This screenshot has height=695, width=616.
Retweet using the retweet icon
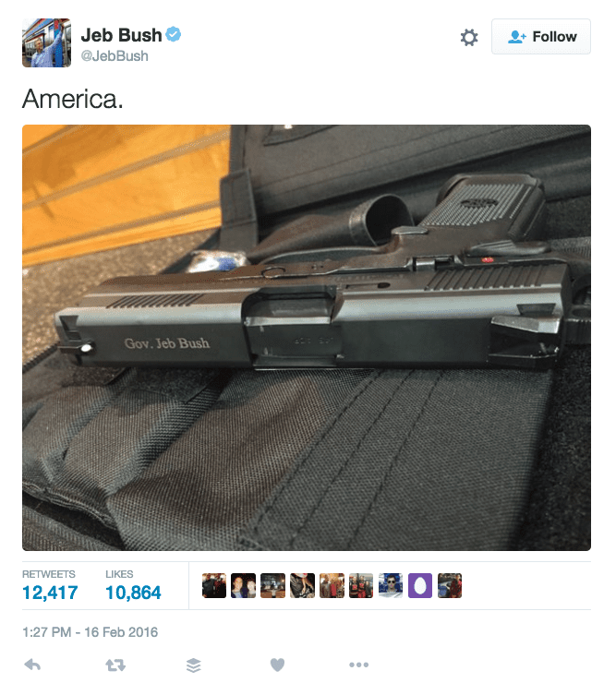(115, 665)
